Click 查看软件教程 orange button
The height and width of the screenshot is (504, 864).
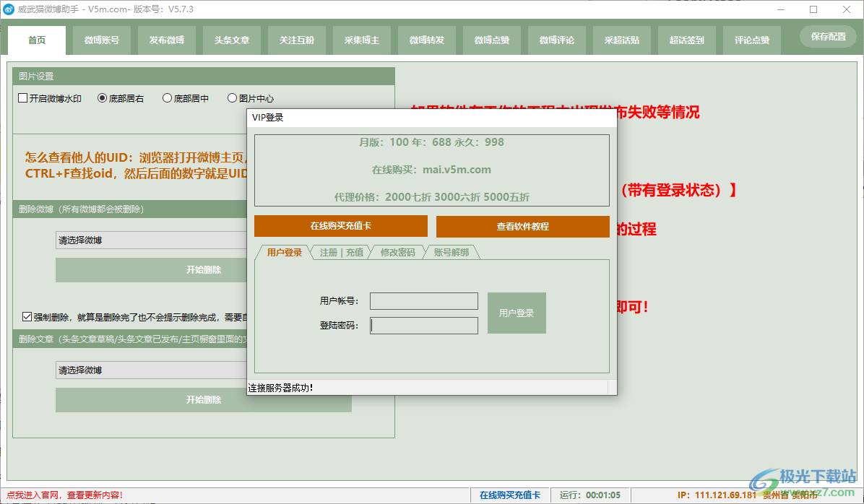[x=522, y=227]
